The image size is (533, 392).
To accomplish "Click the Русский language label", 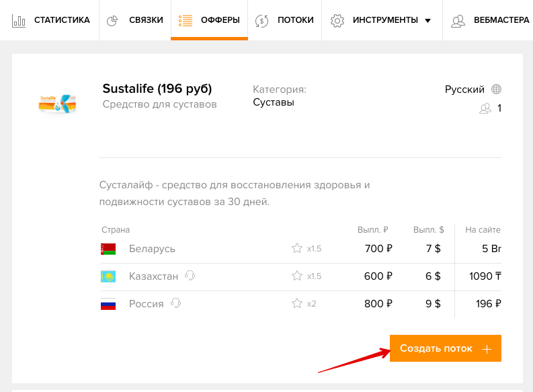I will (464, 89).
